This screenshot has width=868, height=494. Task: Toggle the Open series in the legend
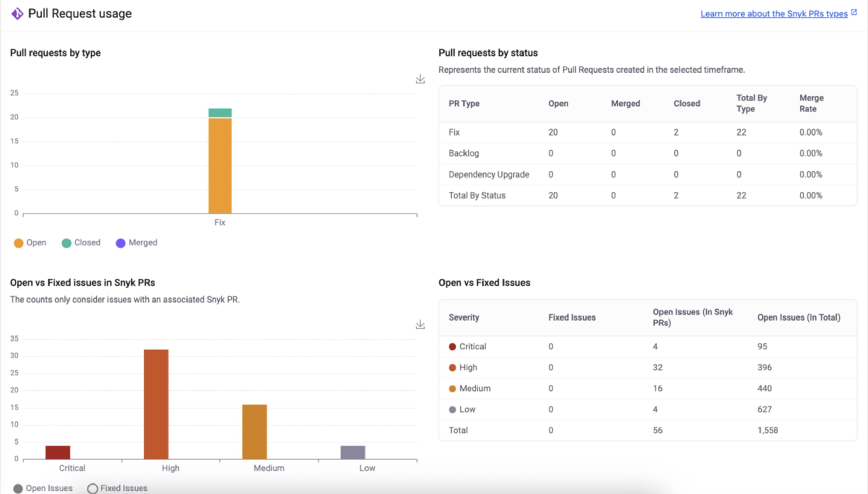point(30,243)
